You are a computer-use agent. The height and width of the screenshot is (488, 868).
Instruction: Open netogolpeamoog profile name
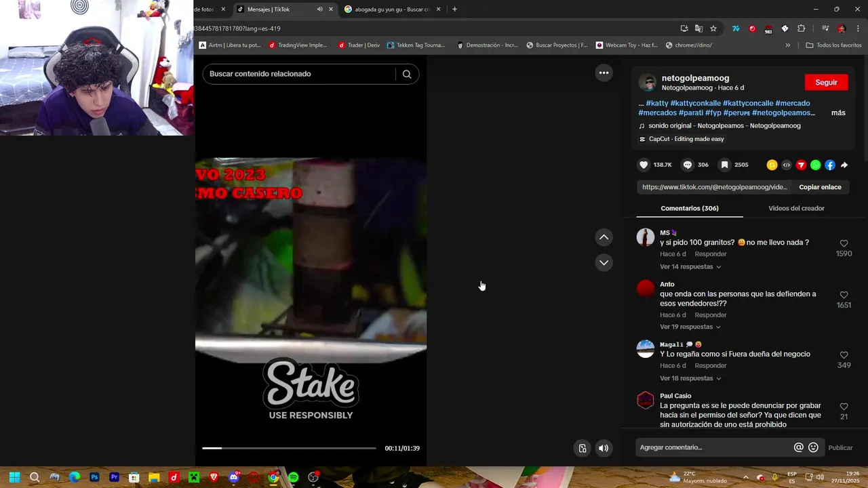pos(695,78)
